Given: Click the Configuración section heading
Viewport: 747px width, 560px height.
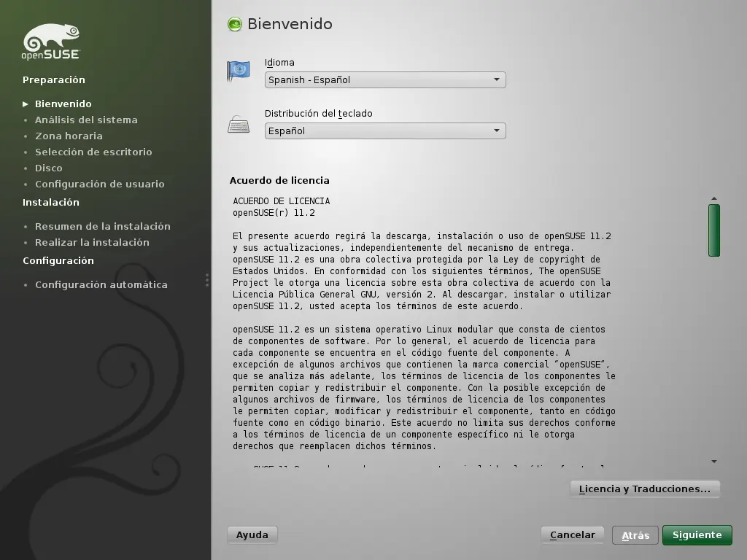Looking at the screenshot, I should 58,261.
